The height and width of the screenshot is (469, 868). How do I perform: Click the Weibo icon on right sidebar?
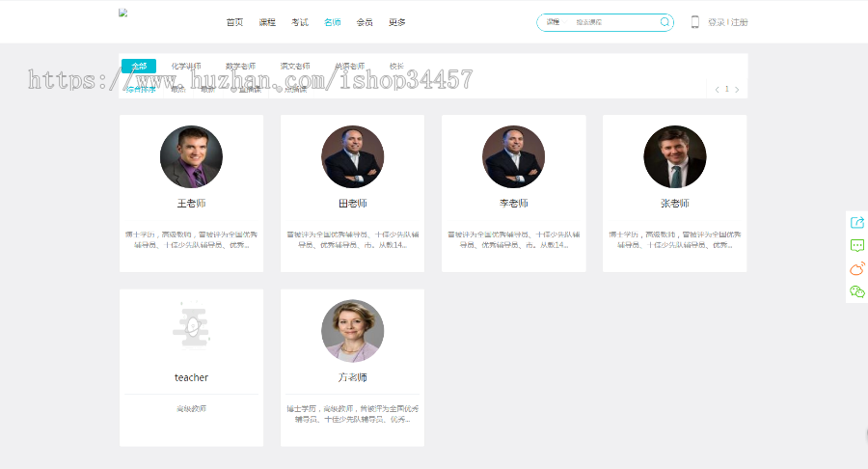857,268
